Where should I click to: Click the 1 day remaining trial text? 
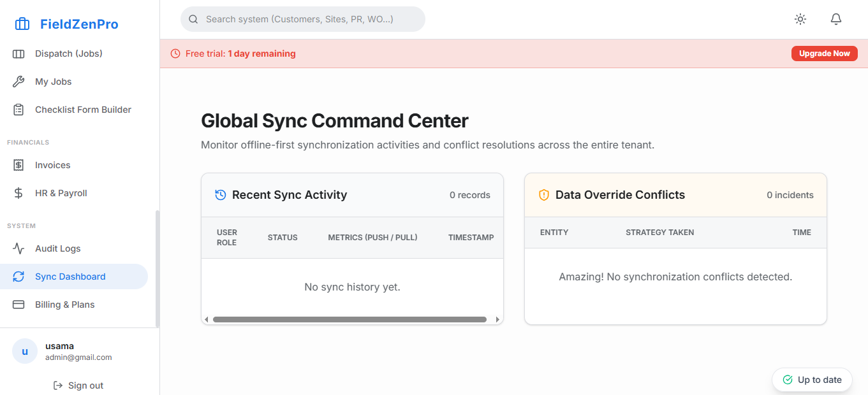(x=261, y=54)
